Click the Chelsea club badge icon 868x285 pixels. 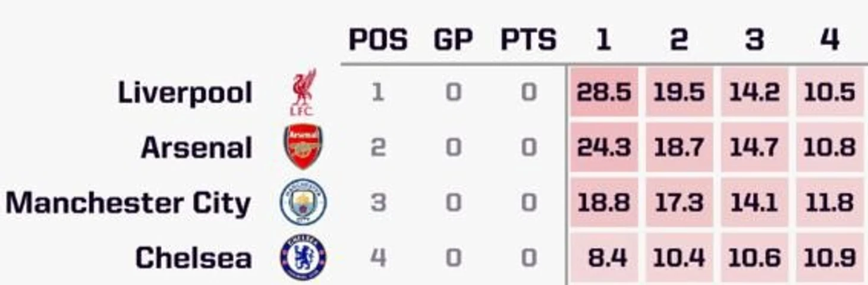pos(303,257)
